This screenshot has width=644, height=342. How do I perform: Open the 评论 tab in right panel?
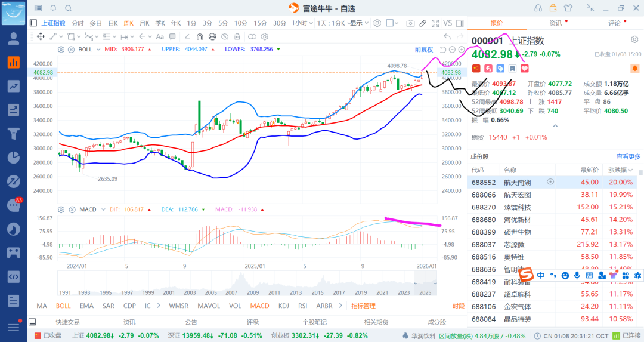point(614,23)
